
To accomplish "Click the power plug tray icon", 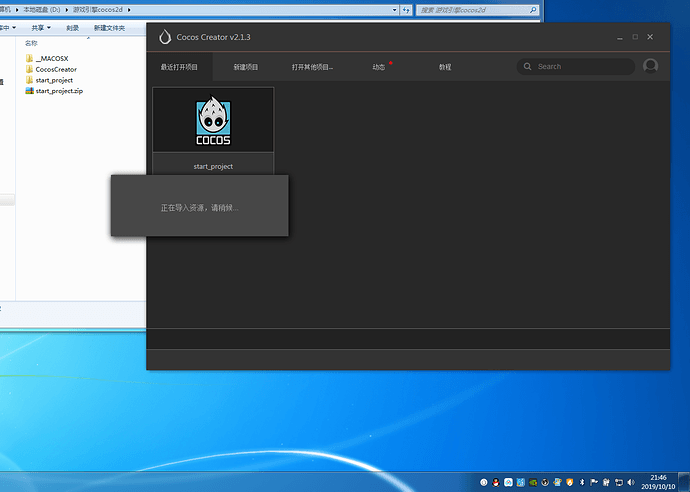I will [606, 482].
